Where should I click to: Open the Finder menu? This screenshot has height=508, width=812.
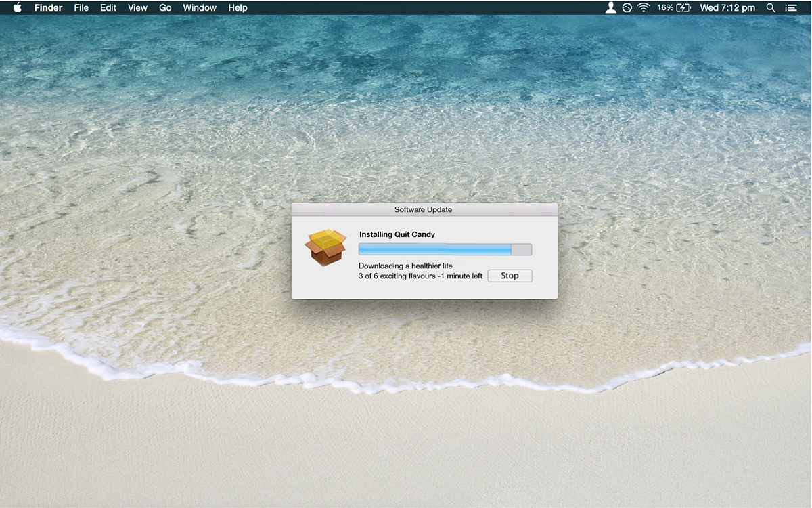tap(48, 8)
